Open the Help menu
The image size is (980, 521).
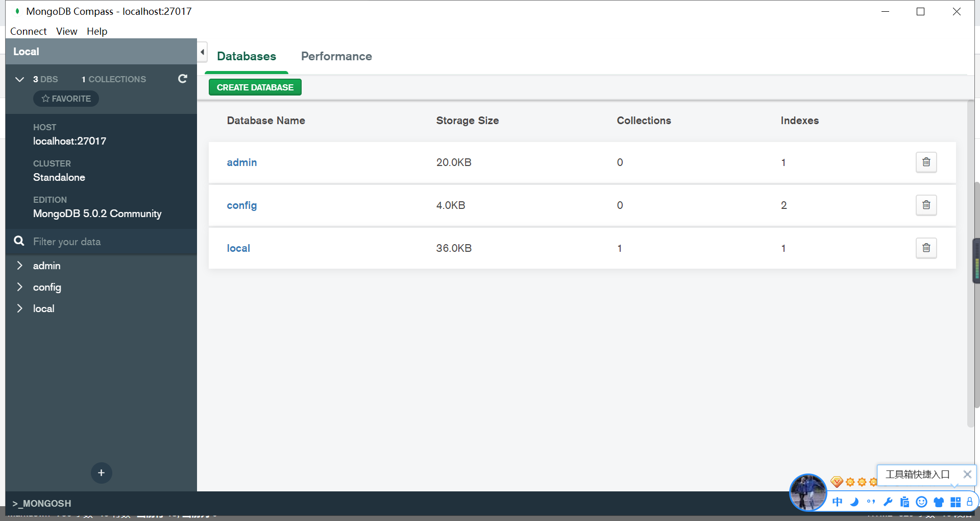tap(97, 31)
